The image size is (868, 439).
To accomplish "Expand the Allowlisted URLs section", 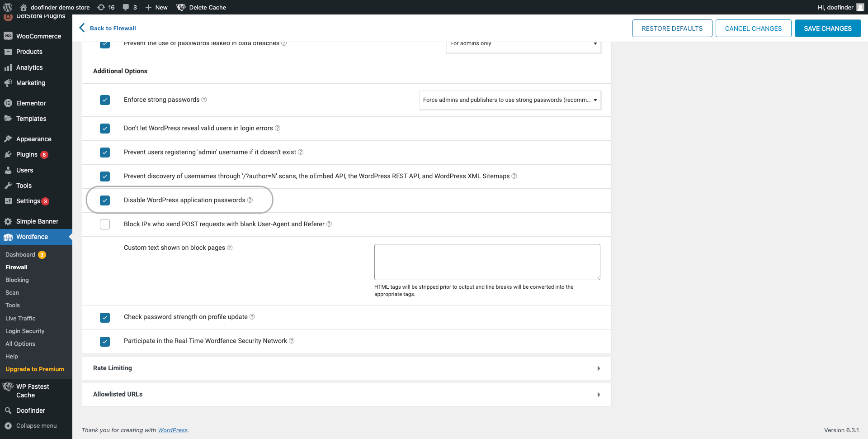I will click(347, 395).
